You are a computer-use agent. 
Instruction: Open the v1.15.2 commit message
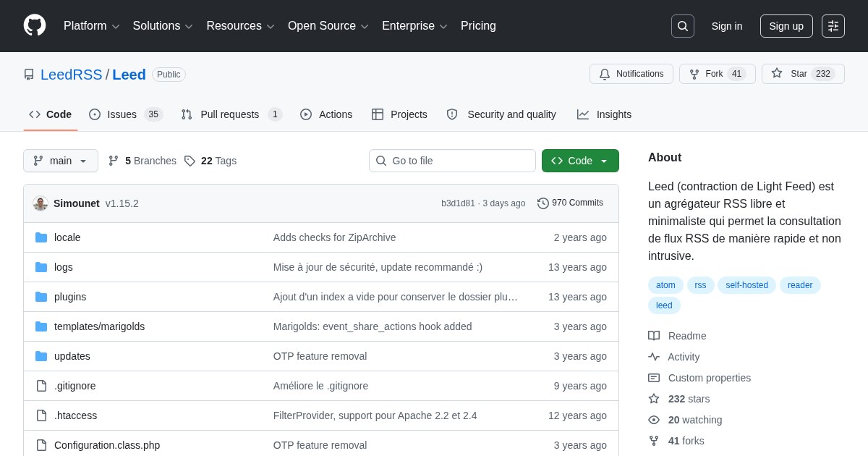(122, 203)
